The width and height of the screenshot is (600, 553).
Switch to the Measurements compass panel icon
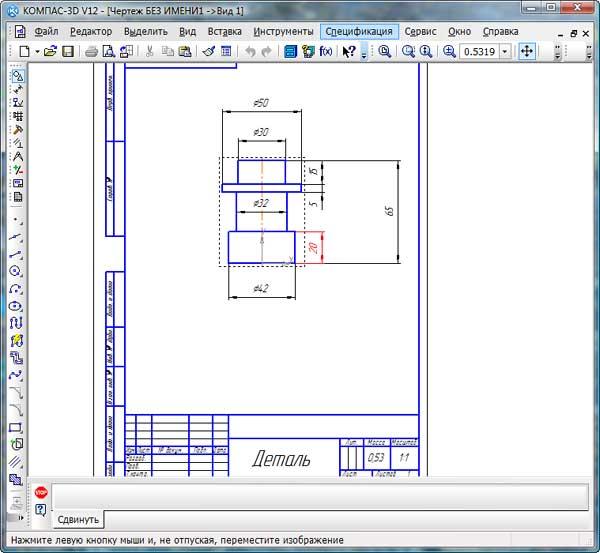coord(18,157)
